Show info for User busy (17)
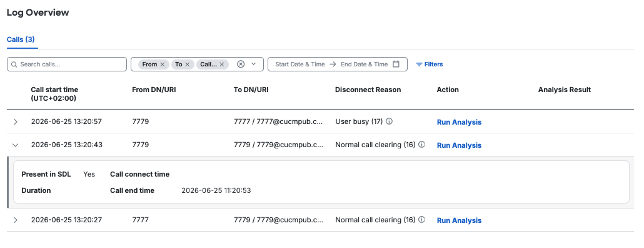The width and height of the screenshot is (644, 248). tap(390, 121)
